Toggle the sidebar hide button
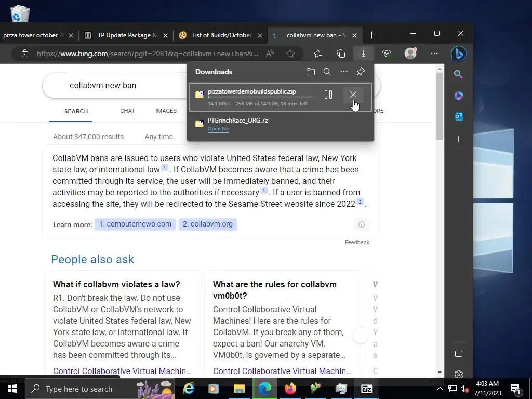 [458, 354]
